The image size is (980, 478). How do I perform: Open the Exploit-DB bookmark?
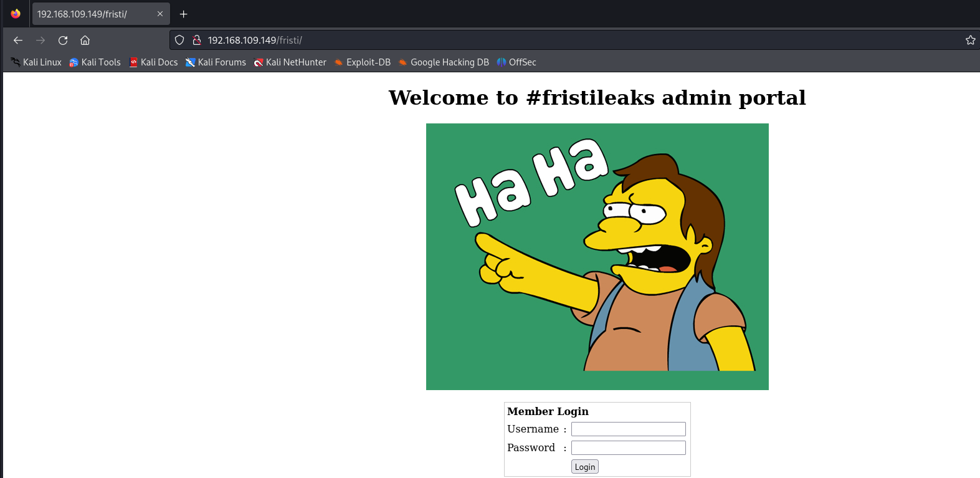tap(362, 62)
